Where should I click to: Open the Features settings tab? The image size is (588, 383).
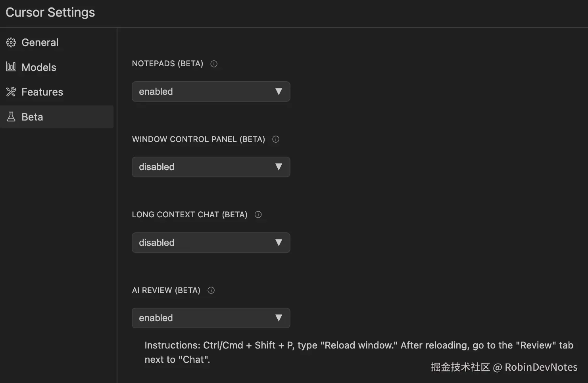click(57, 92)
